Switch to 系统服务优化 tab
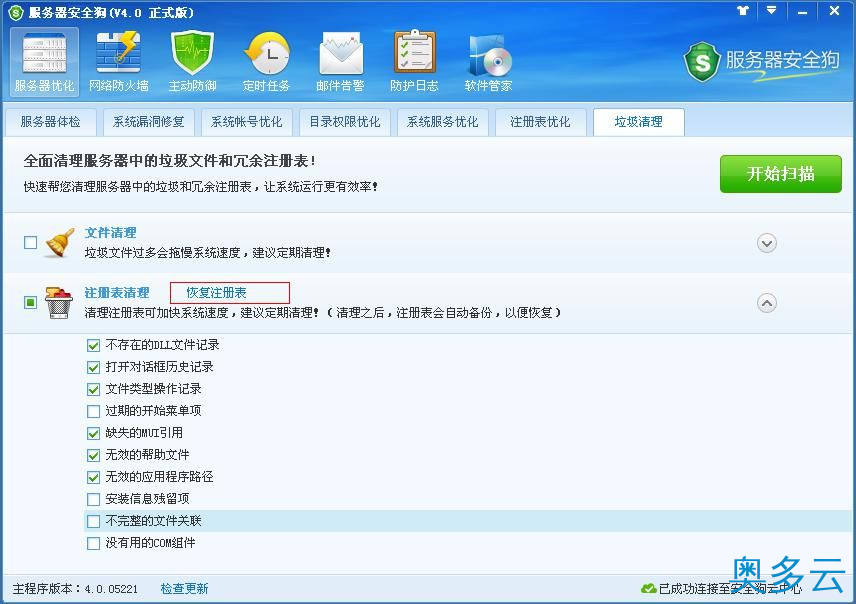Screen dimensions: 856x604 pos(443,122)
